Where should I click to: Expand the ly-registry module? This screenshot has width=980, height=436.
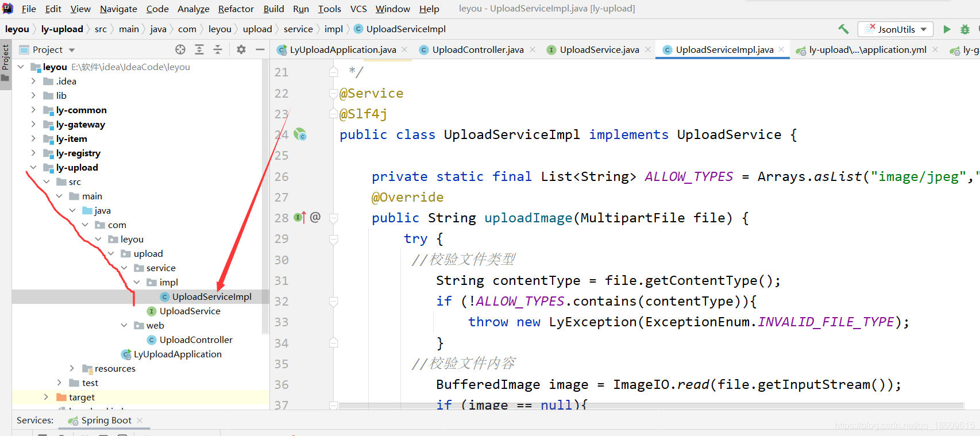33,153
